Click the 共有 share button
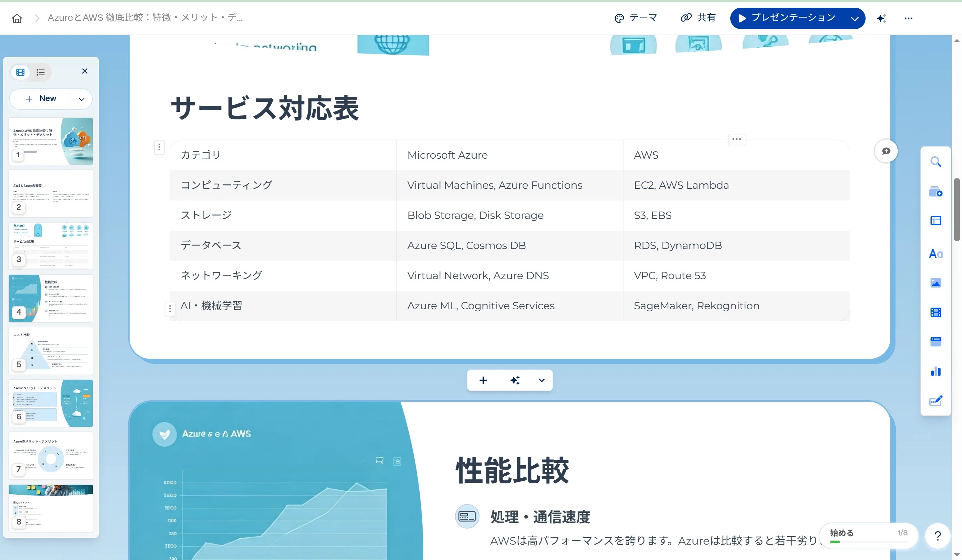962x560 pixels. (x=698, y=17)
